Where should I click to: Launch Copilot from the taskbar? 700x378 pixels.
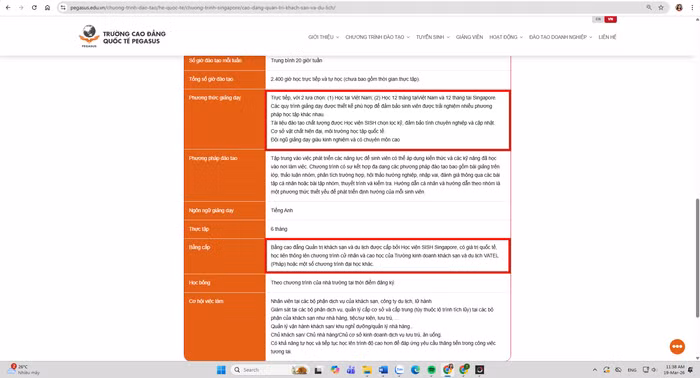click(335, 370)
